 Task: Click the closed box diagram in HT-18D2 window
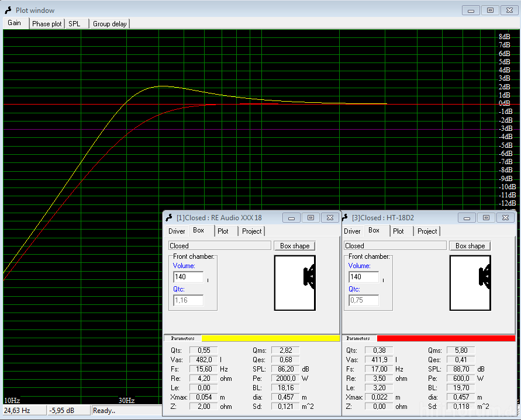[470, 283]
